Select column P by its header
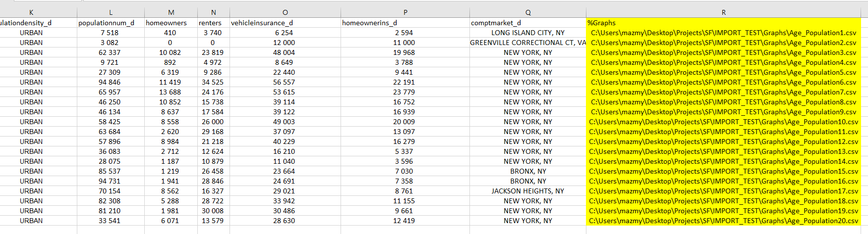868x234 pixels. pos(405,12)
